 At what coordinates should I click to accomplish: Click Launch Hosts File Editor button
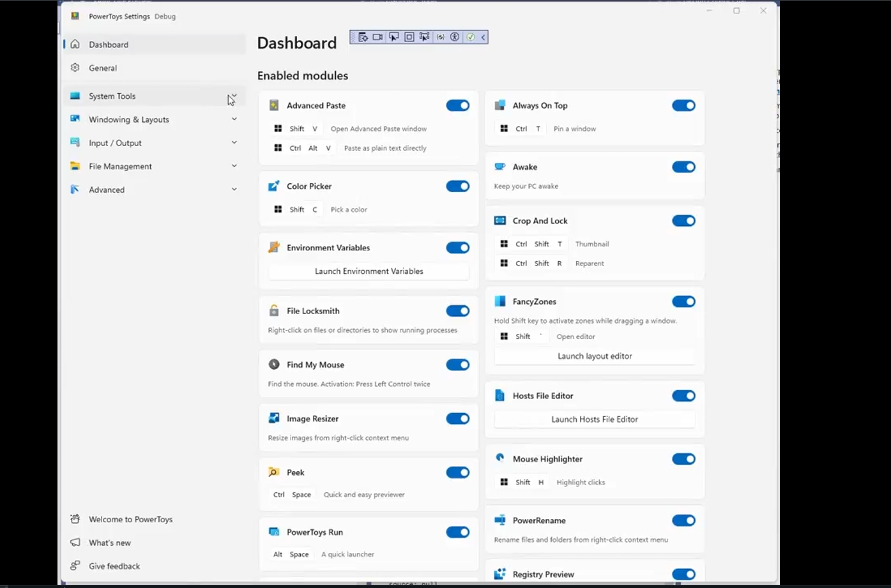[595, 419]
